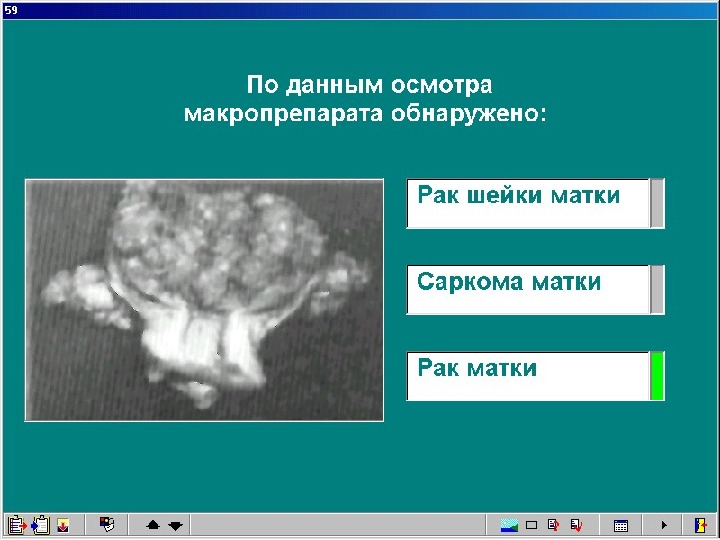The width and height of the screenshot is (720, 540).
Task: Click the black up arrow
Action: [153, 525]
